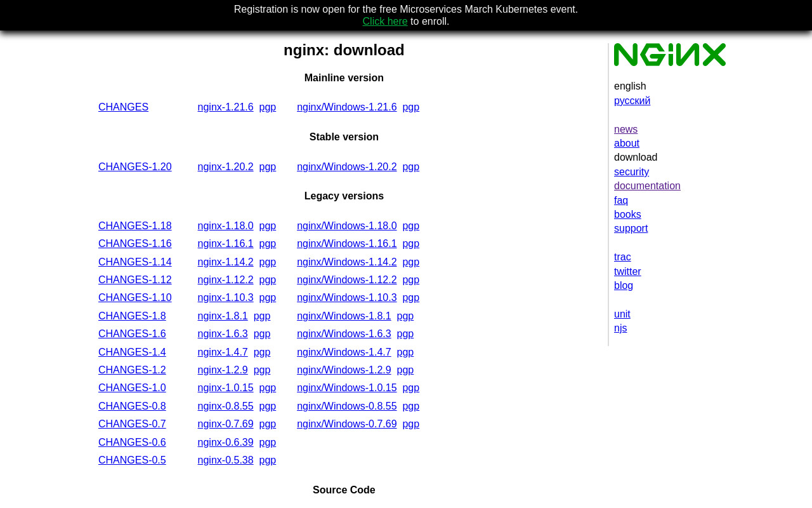Open CHANGES-1.6 link
The height and width of the screenshot is (508, 812).
tap(132, 334)
